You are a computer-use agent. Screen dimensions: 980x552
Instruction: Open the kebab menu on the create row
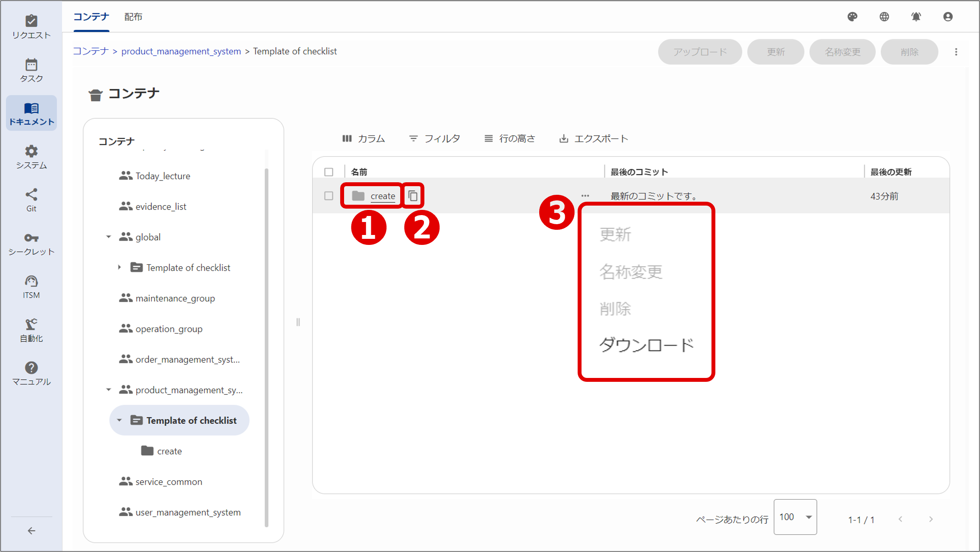(x=585, y=195)
